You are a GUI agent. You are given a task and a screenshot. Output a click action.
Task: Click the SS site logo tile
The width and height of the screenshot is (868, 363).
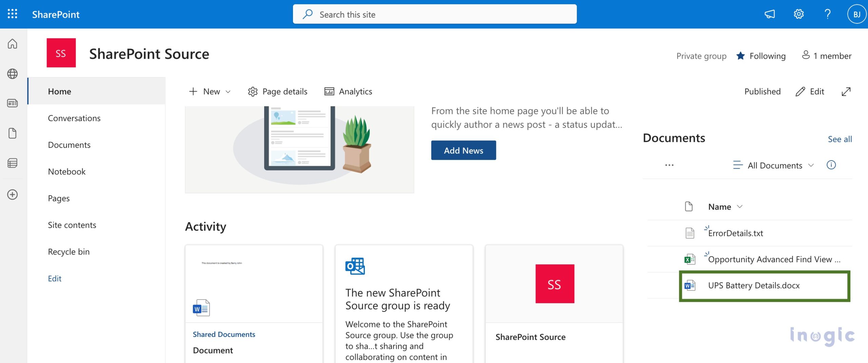pyautogui.click(x=61, y=53)
